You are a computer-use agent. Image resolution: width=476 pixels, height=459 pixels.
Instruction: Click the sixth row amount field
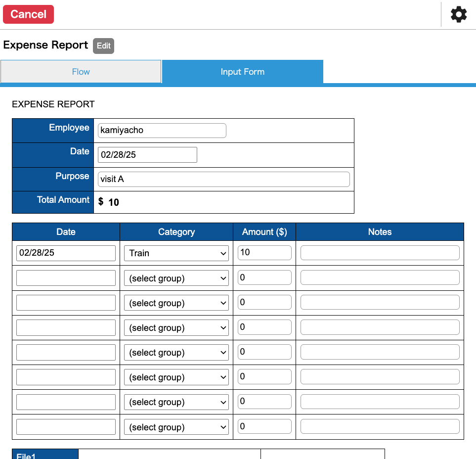[x=264, y=376]
